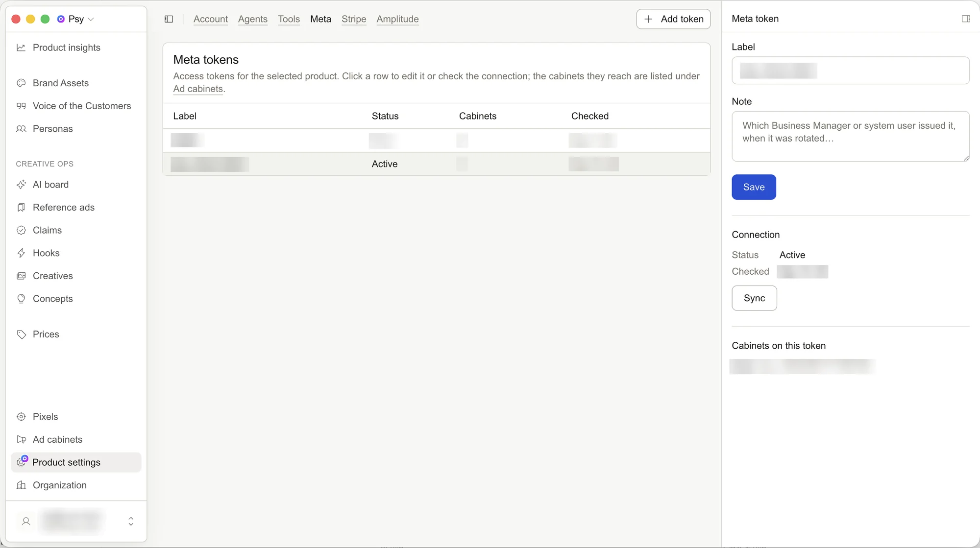Open the Psy product switcher dropdown

point(76,19)
